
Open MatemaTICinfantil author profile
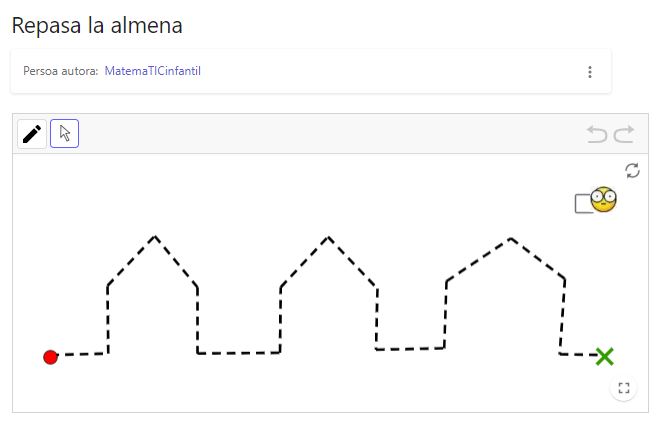152,71
